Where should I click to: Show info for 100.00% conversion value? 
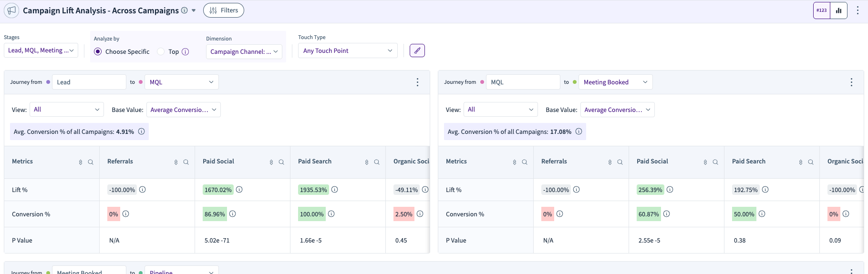[331, 214]
